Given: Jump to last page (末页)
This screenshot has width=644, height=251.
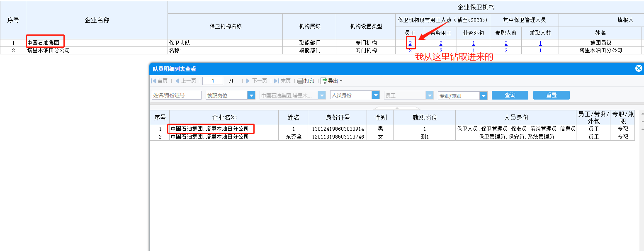Looking at the screenshot, I should 282,81.
